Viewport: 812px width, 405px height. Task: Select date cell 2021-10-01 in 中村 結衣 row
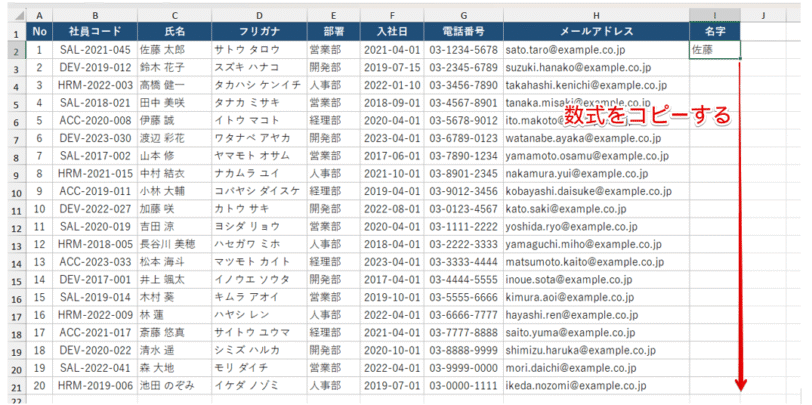point(392,174)
